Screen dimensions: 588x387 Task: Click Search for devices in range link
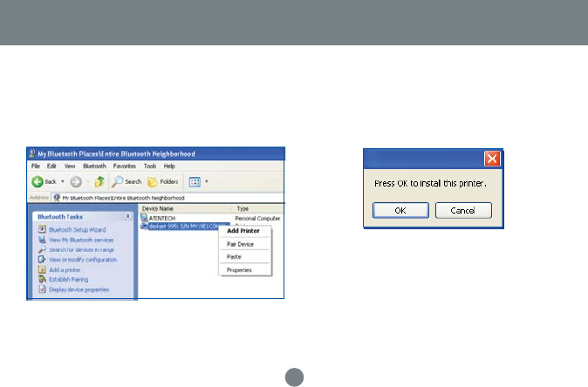coord(81,249)
